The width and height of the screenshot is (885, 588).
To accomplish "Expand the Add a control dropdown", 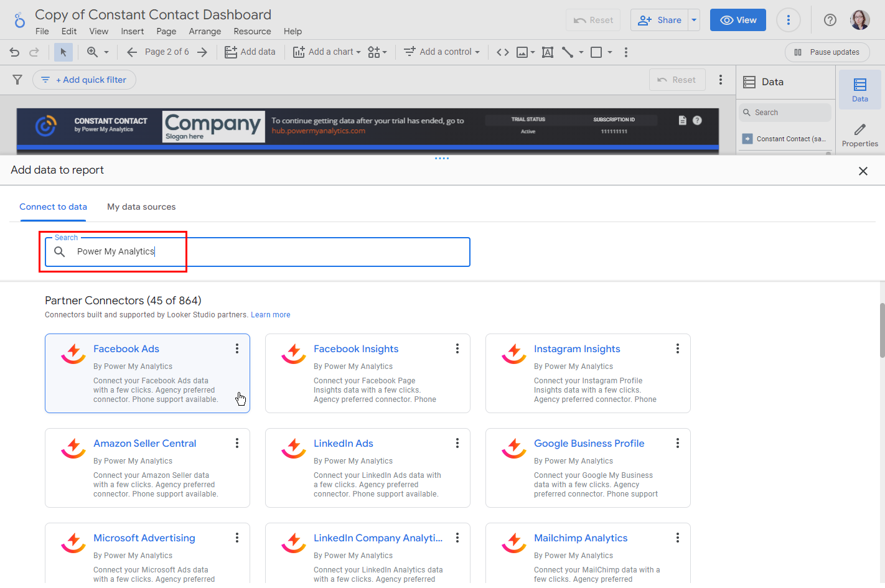I will point(442,52).
